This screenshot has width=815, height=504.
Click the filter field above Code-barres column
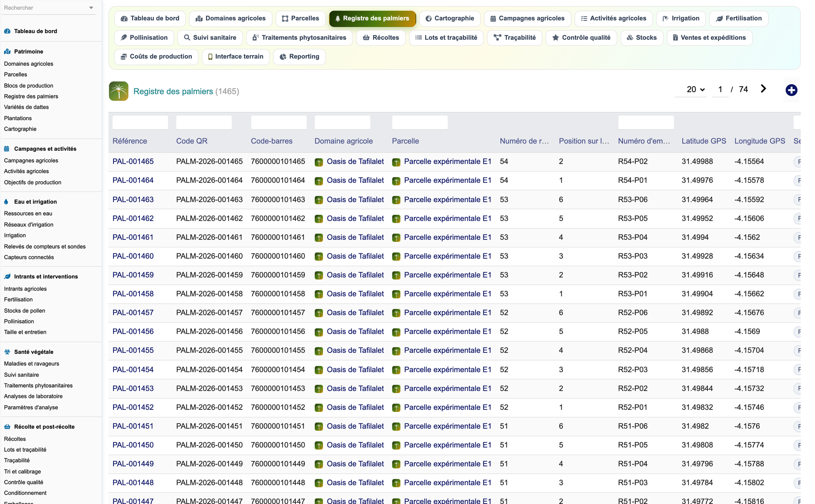pos(279,122)
